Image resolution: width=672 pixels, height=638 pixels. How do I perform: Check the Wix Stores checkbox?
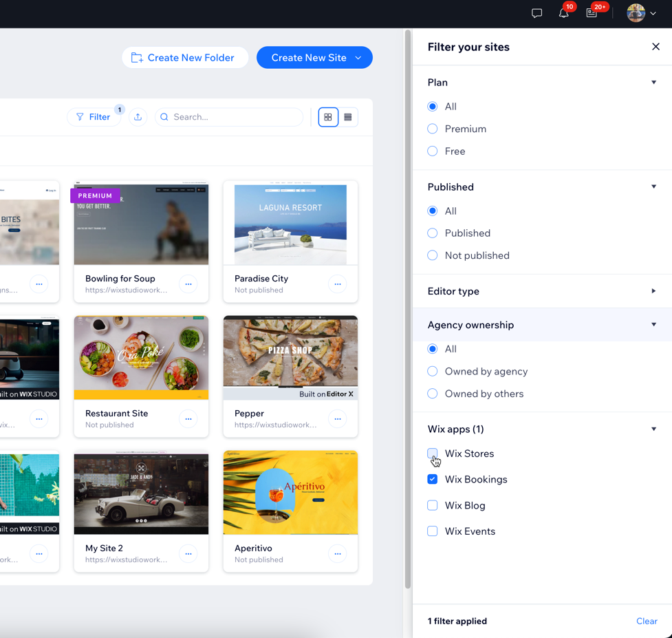(433, 453)
